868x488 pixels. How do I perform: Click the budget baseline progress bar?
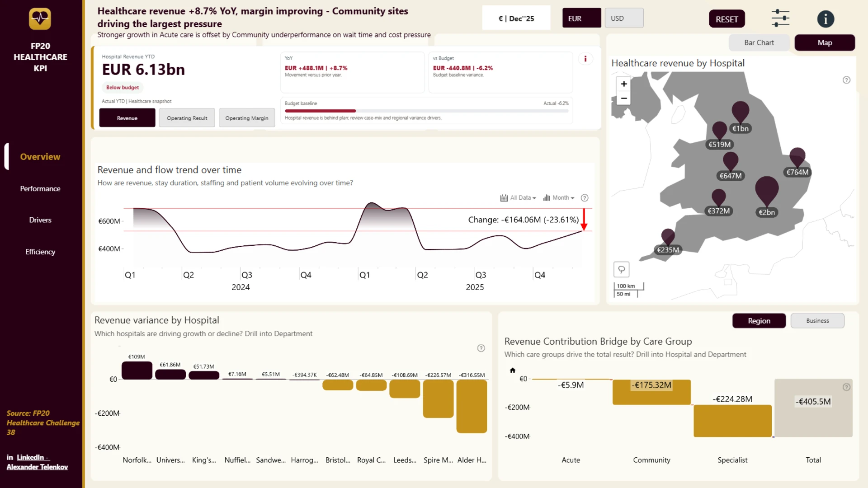[426, 111]
